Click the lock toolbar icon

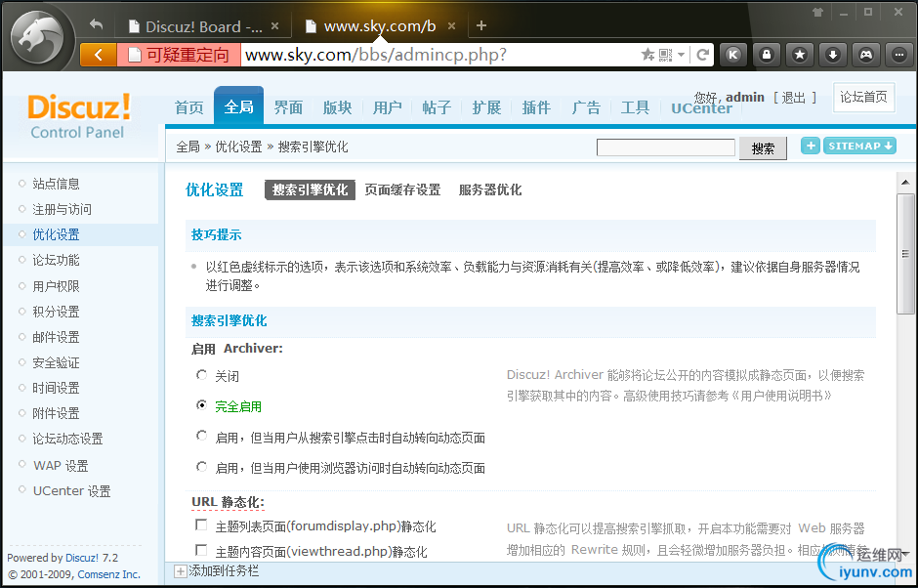[x=766, y=55]
